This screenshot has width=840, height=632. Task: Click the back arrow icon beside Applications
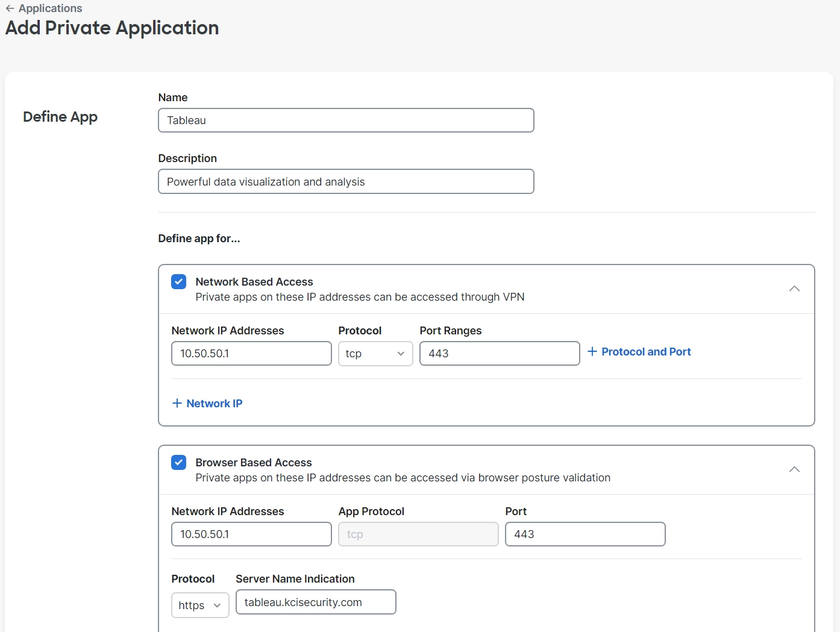[x=10, y=8]
